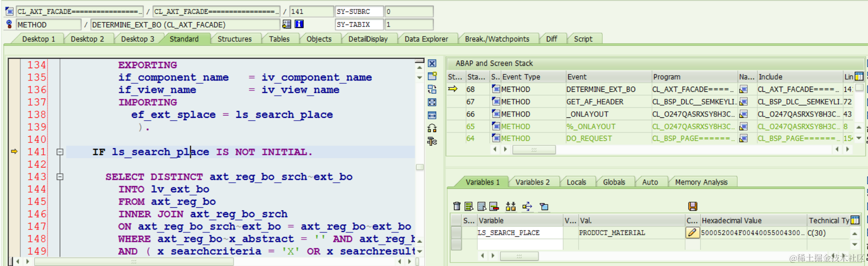
Task: Open the tool services headset icon
Action: (432, 128)
